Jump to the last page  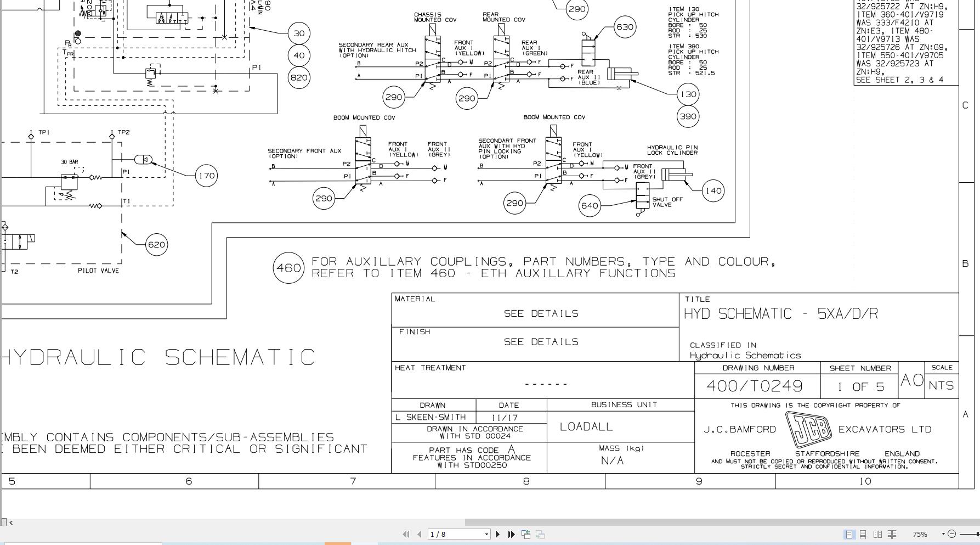tap(512, 534)
